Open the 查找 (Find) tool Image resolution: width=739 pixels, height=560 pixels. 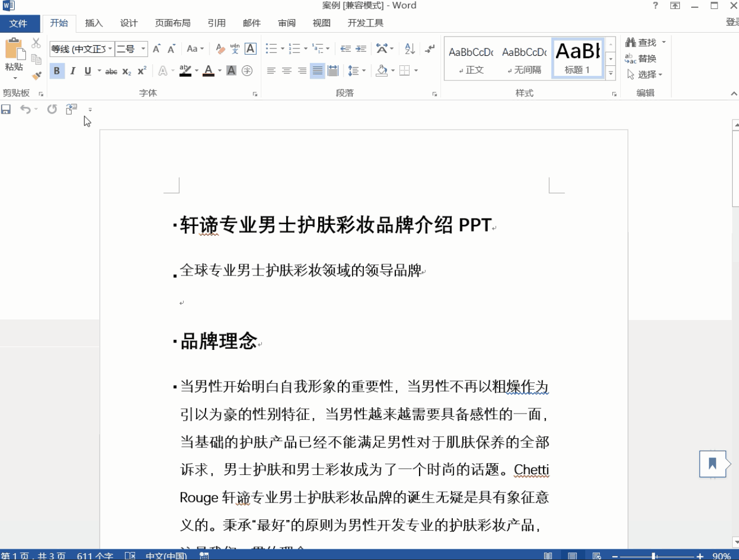pos(643,42)
